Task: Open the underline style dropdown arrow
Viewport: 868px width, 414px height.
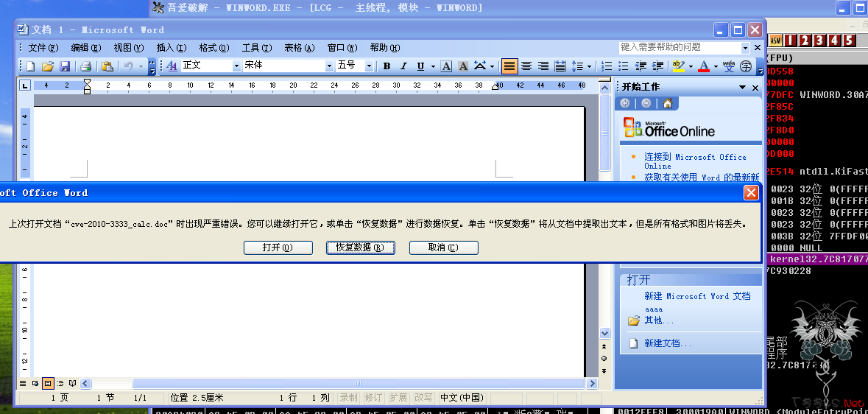Action: tap(433, 66)
